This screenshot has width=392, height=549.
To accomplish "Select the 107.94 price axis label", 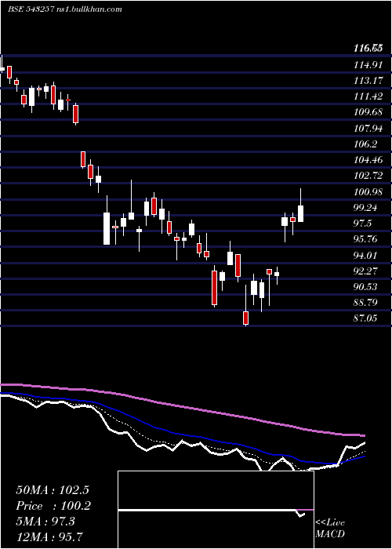I will tap(368, 129).
